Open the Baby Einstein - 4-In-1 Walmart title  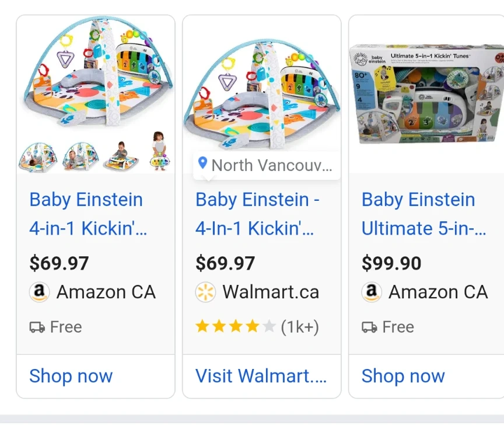pyautogui.click(x=257, y=214)
